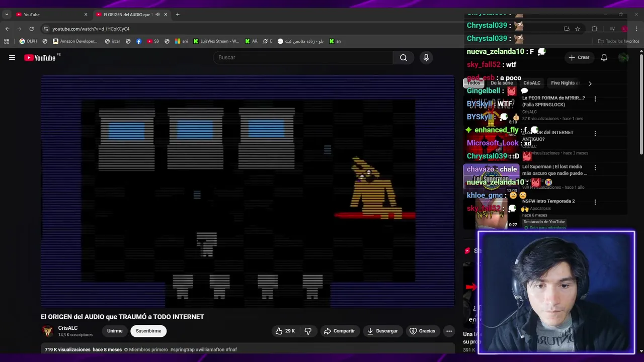644x362 pixels.
Task: Open the #williamafton hashtag link
Action: point(210,349)
